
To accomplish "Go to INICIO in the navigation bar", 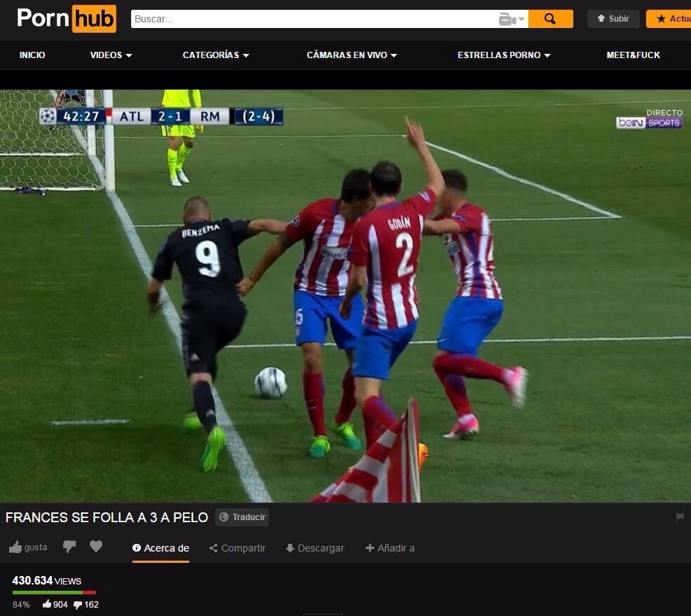I will pyautogui.click(x=32, y=55).
